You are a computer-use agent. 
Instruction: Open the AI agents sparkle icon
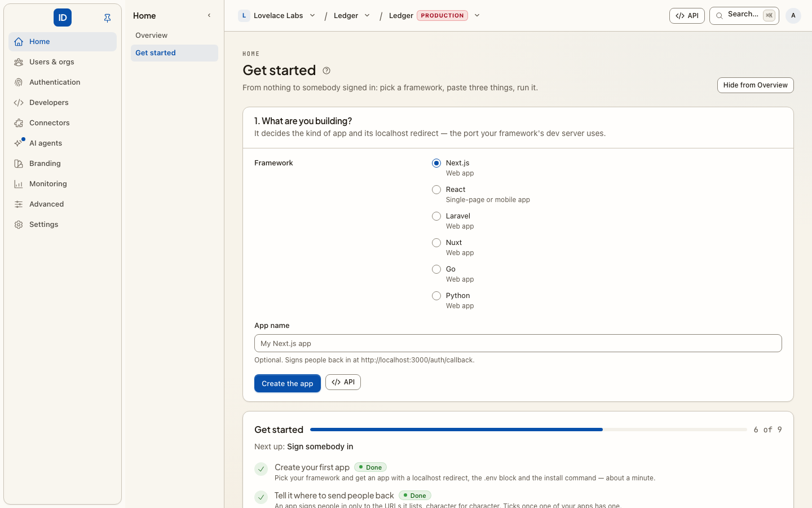(19, 143)
